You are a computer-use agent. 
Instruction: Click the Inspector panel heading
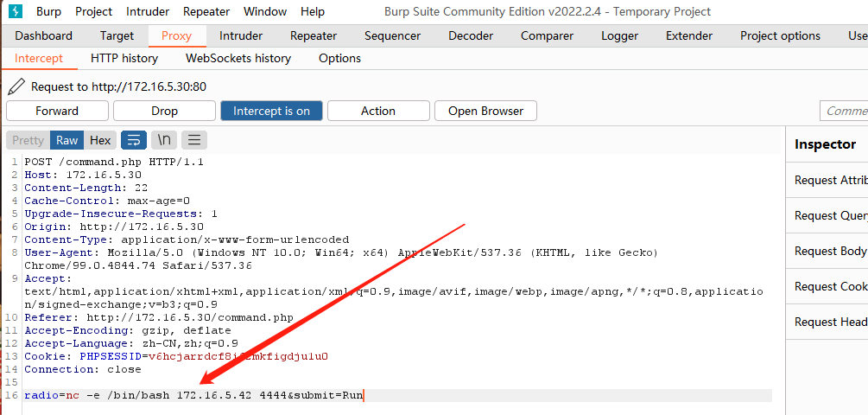point(825,144)
